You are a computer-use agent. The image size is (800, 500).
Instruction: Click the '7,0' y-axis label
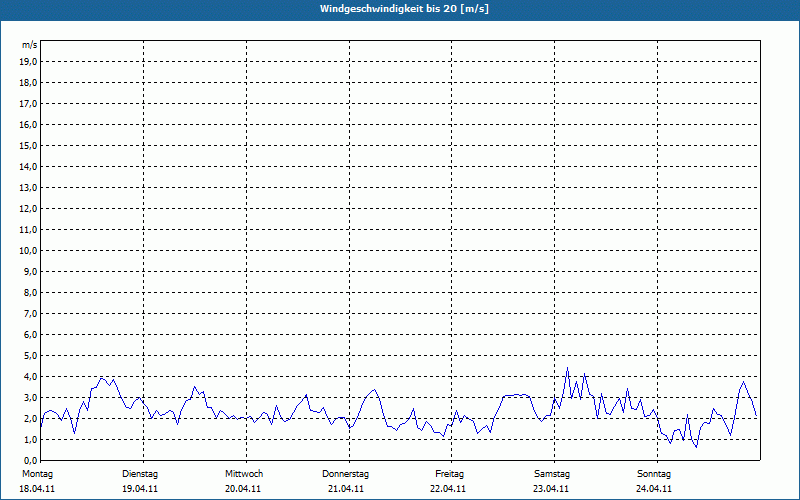coord(31,314)
